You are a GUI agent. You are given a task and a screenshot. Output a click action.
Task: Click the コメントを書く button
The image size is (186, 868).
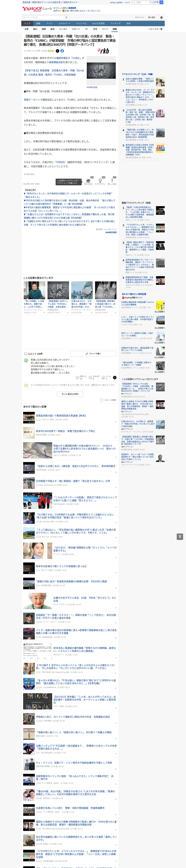[x=93, y=353]
